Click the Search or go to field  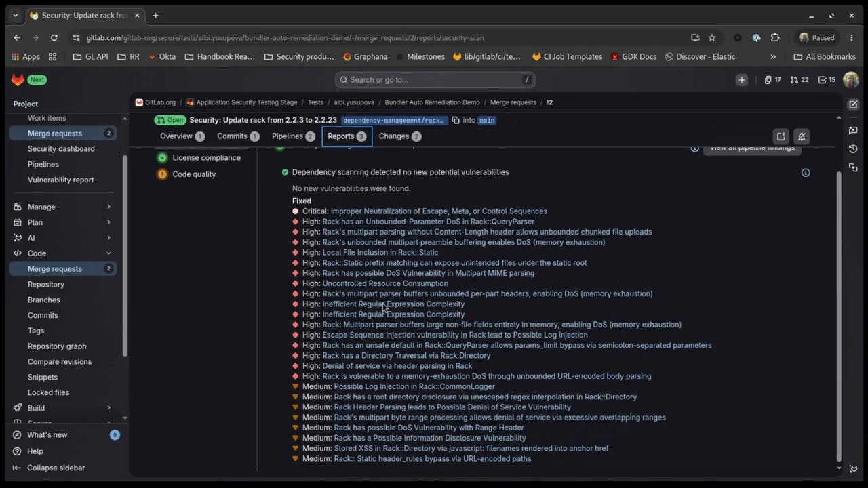pos(435,80)
